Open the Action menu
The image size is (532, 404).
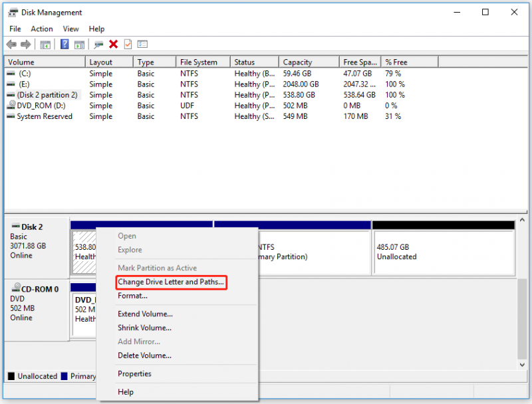pos(42,29)
